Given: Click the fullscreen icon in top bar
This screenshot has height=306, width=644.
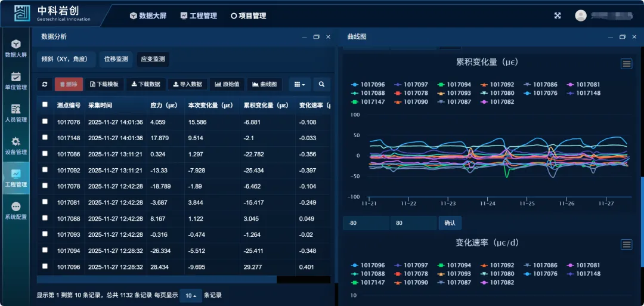Looking at the screenshot, I should [x=558, y=16].
